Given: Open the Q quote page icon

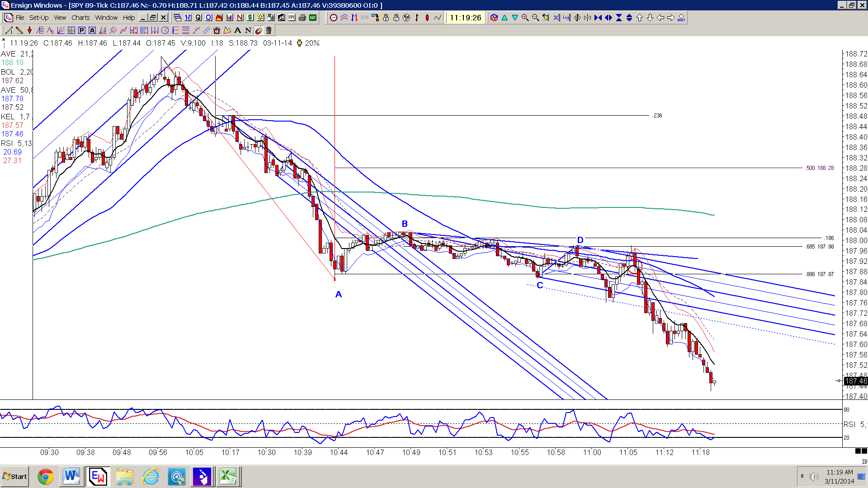Looking at the screenshot, I should pyautogui.click(x=198, y=18).
